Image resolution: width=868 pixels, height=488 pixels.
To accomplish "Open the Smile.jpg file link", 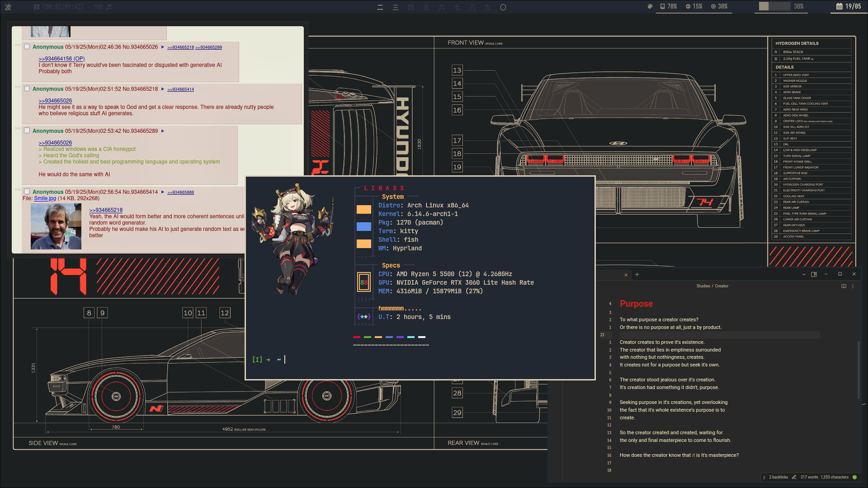I will click(x=45, y=198).
